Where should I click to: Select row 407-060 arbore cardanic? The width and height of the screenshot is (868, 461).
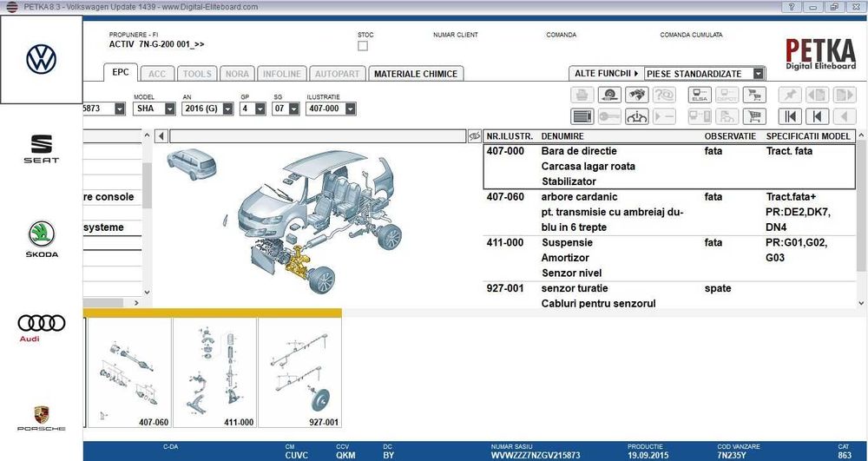pyautogui.click(x=669, y=212)
